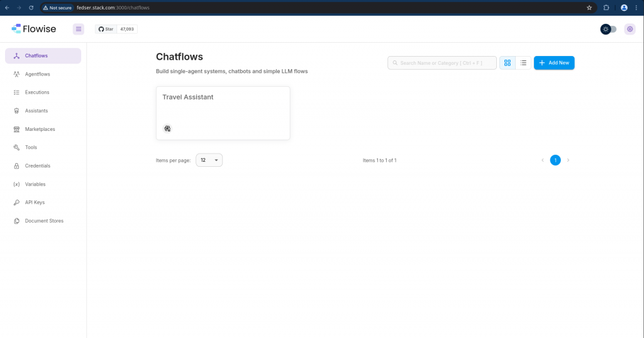644x338 pixels.
Task: Go to previous page arrow
Action: [542, 161]
